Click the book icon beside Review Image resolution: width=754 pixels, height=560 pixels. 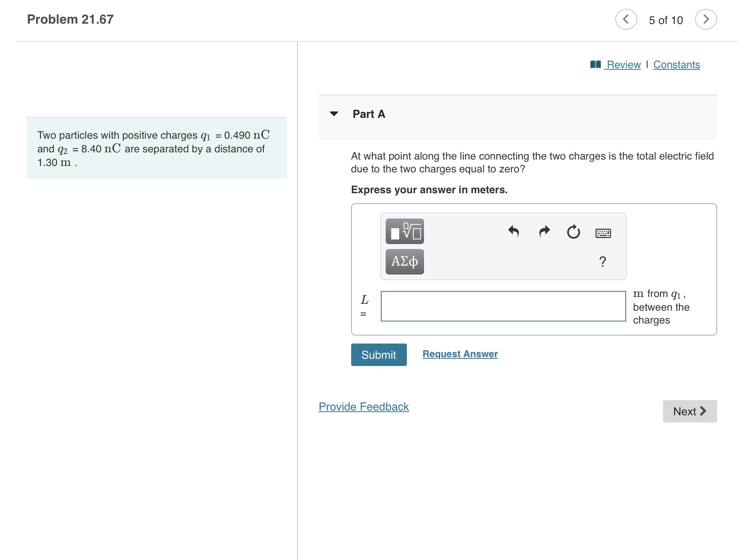coord(596,64)
